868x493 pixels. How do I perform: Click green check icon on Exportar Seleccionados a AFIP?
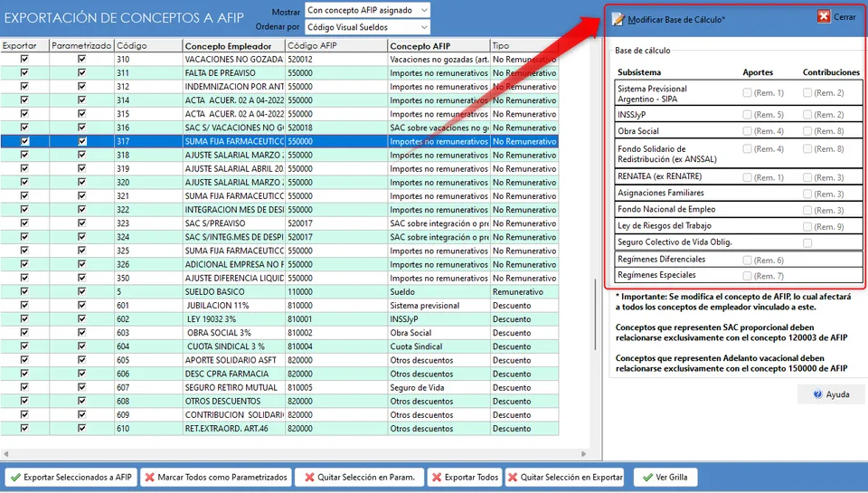click(15, 477)
